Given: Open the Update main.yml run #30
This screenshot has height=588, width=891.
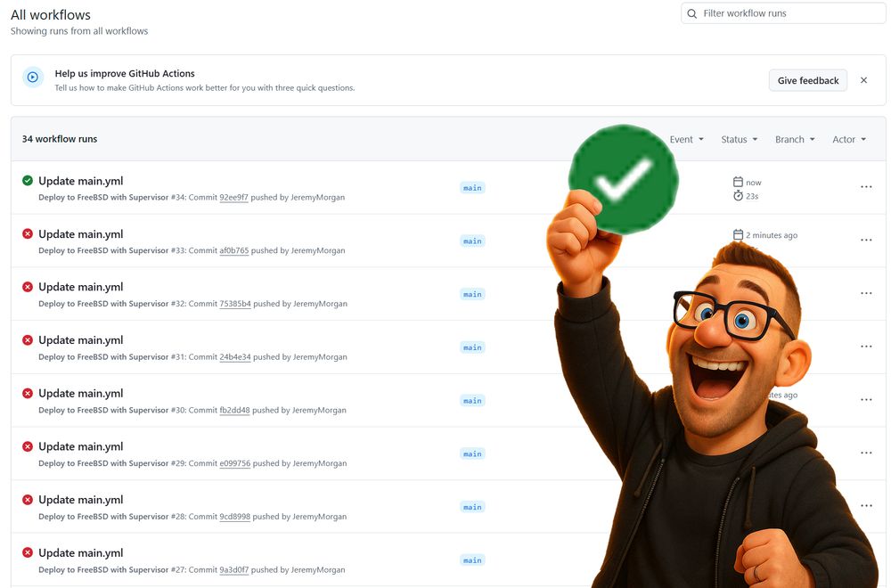Looking at the screenshot, I should (81, 393).
